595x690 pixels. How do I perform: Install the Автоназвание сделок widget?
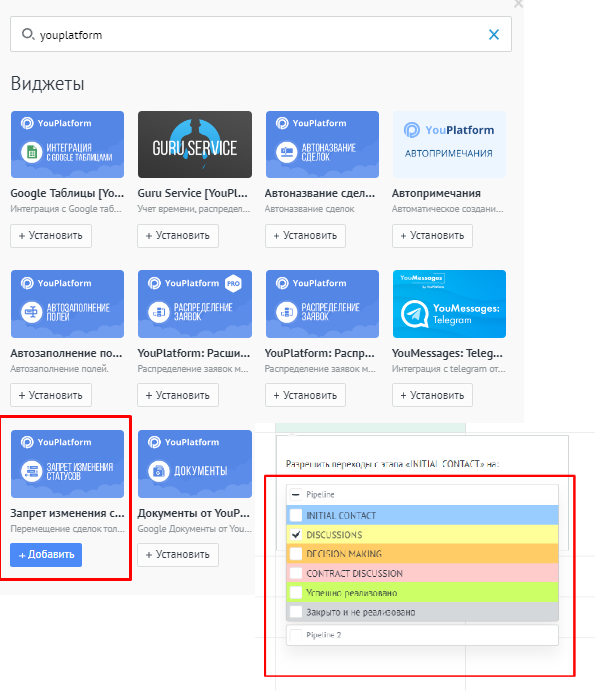coord(305,236)
